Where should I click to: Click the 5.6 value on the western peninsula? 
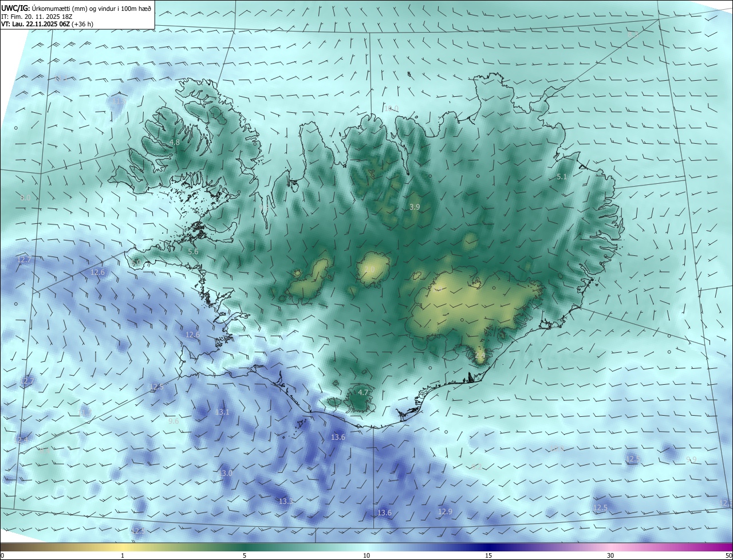(x=193, y=251)
